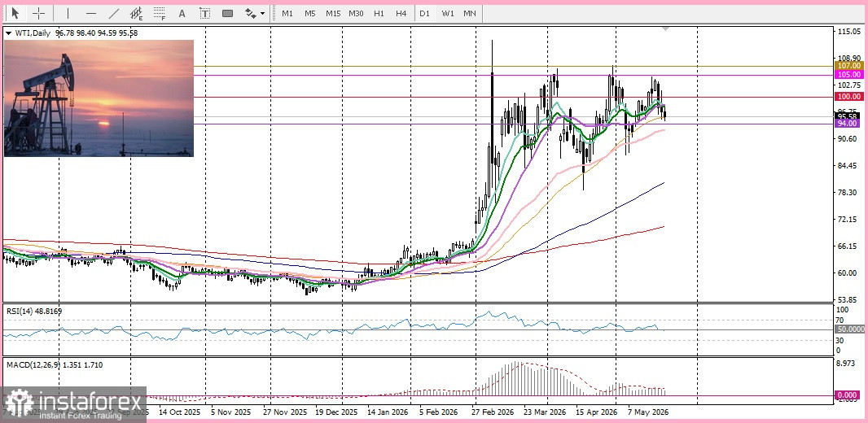Select the 94.00 purple level label
Screen dimensions: 868x423
[x=848, y=124]
